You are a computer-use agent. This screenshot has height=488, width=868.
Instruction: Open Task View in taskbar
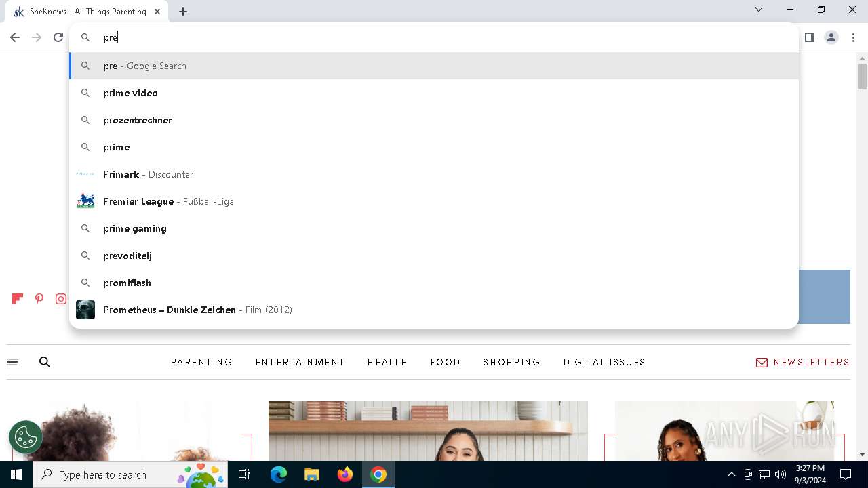click(x=244, y=474)
